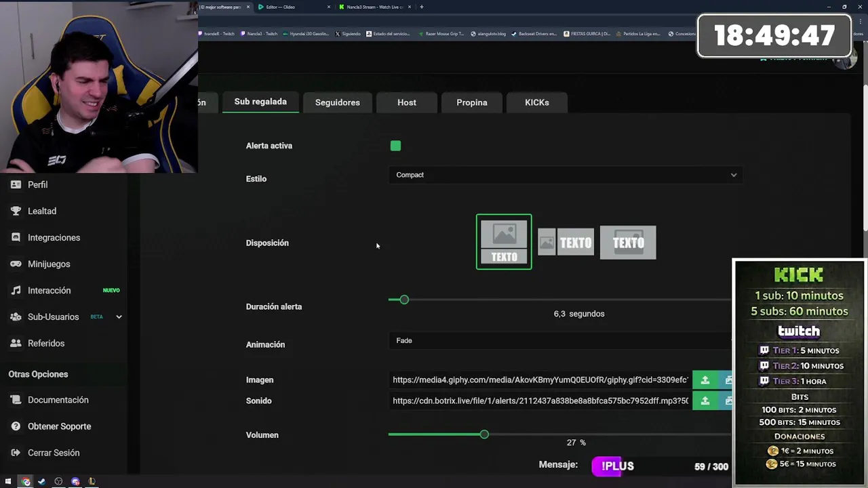The width and height of the screenshot is (868, 488).
Task: Switch to the Sub regalada tab
Action: [x=260, y=102]
